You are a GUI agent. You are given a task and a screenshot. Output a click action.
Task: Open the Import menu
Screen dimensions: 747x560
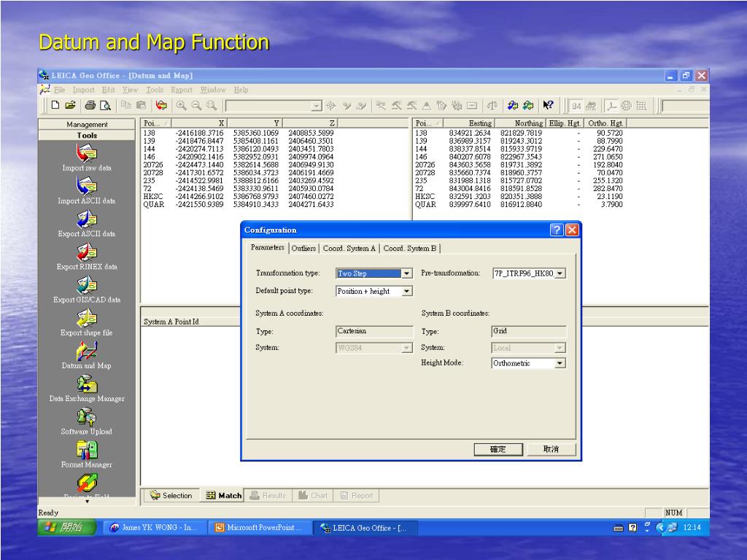pyautogui.click(x=83, y=90)
